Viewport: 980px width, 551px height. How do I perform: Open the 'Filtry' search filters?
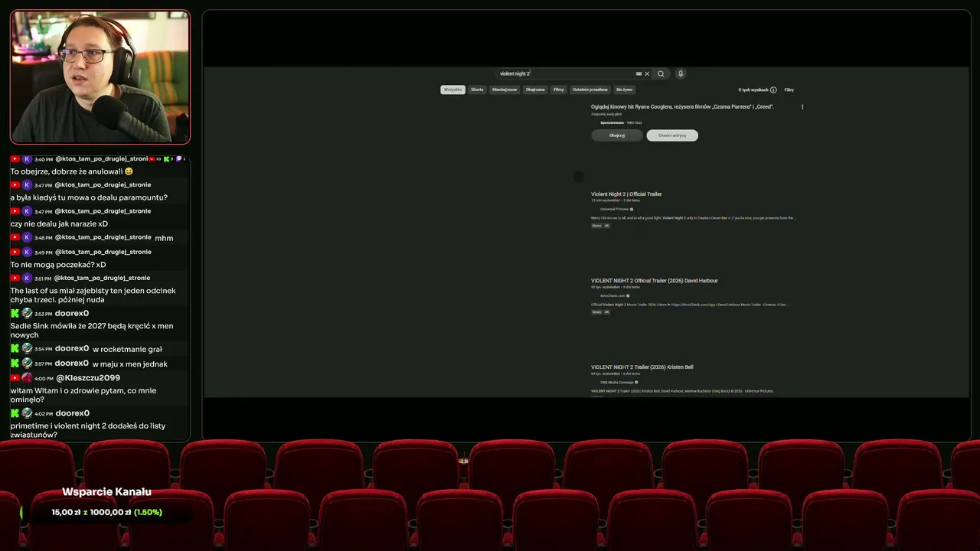point(789,90)
